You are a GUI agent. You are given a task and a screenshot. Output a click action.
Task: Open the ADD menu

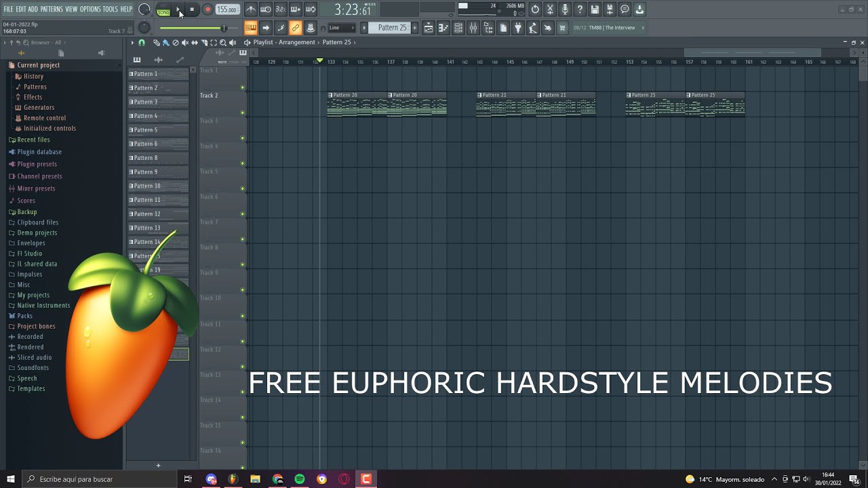[x=33, y=9]
